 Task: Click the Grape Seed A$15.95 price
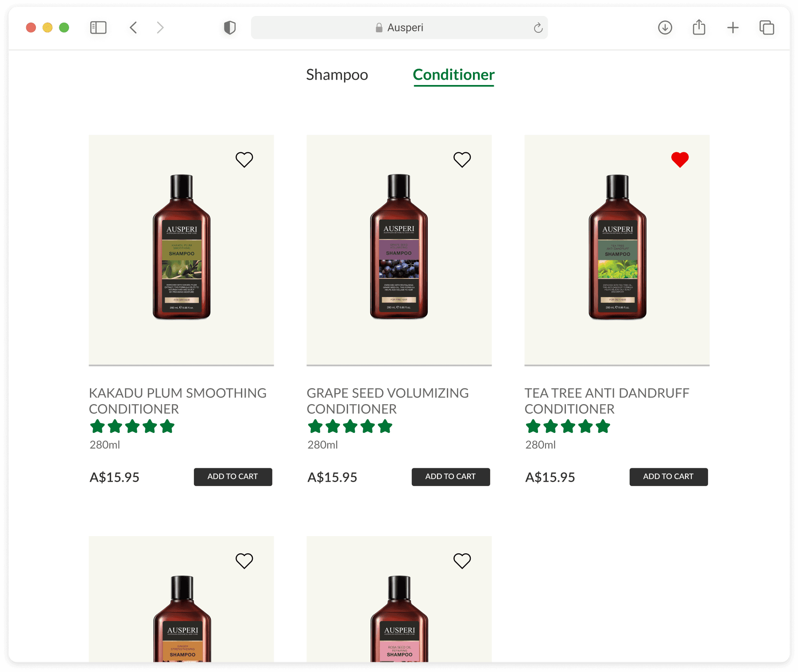(x=332, y=477)
